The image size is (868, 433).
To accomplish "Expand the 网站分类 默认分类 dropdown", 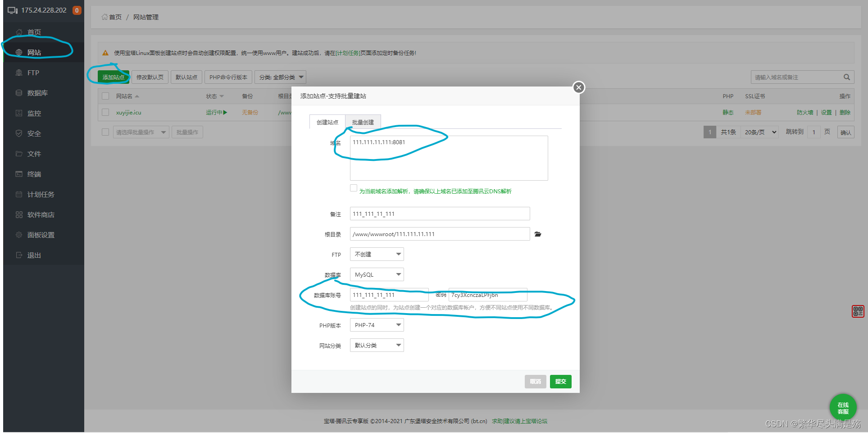I will coord(377,345).
